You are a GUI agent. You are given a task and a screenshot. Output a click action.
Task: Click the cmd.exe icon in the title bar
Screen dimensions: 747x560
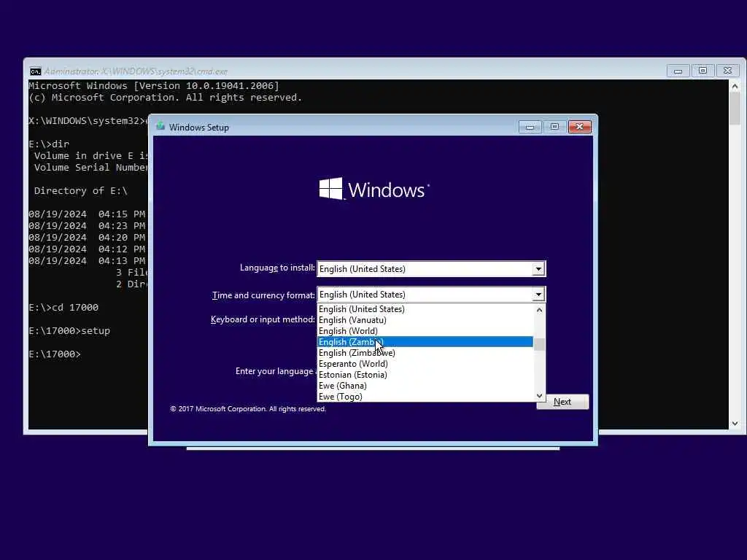pyautogui.click(x=35, y=71)
